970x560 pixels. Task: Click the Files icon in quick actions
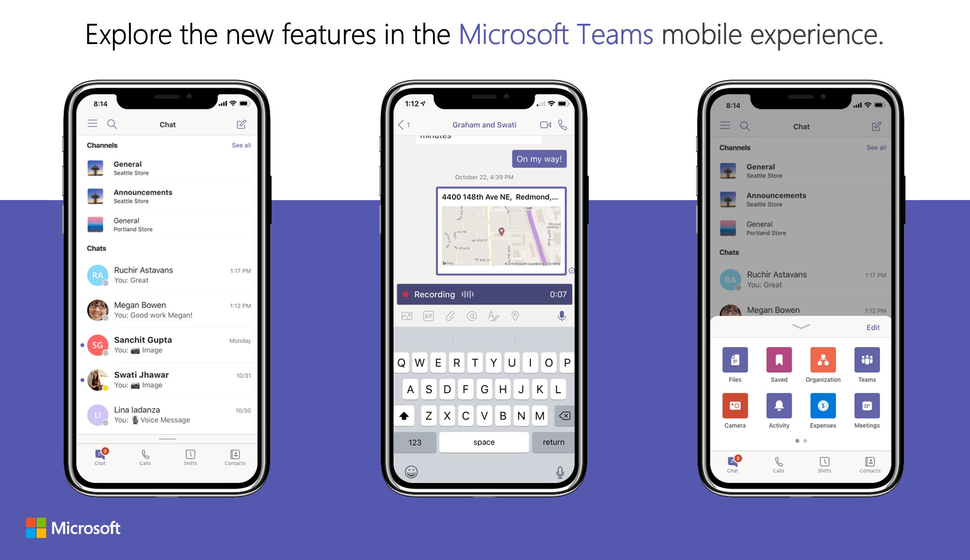(735, 364)
